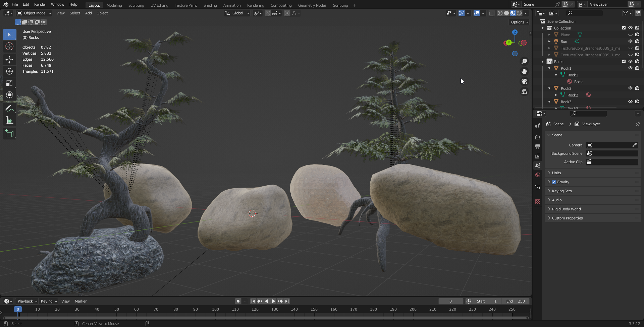Open the File menu
644x327 pixels.
15,4
